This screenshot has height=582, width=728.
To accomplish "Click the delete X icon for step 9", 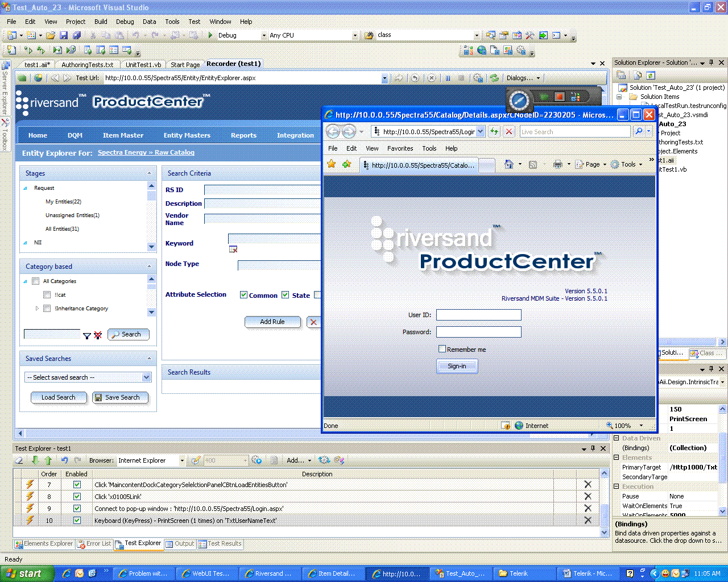I will [x=588, y=508].
